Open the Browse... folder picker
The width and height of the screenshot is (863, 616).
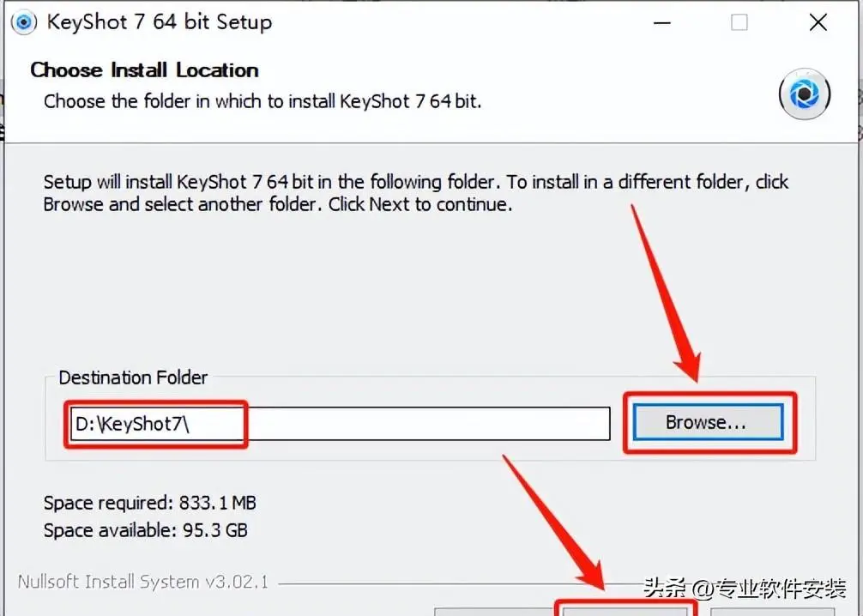pos(708,422)
